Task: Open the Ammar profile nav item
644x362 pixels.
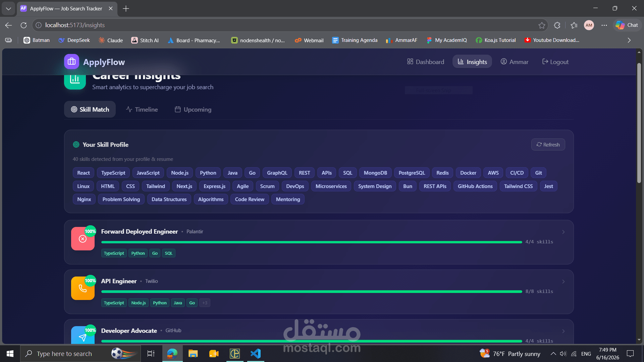Action: coord(515,62)
